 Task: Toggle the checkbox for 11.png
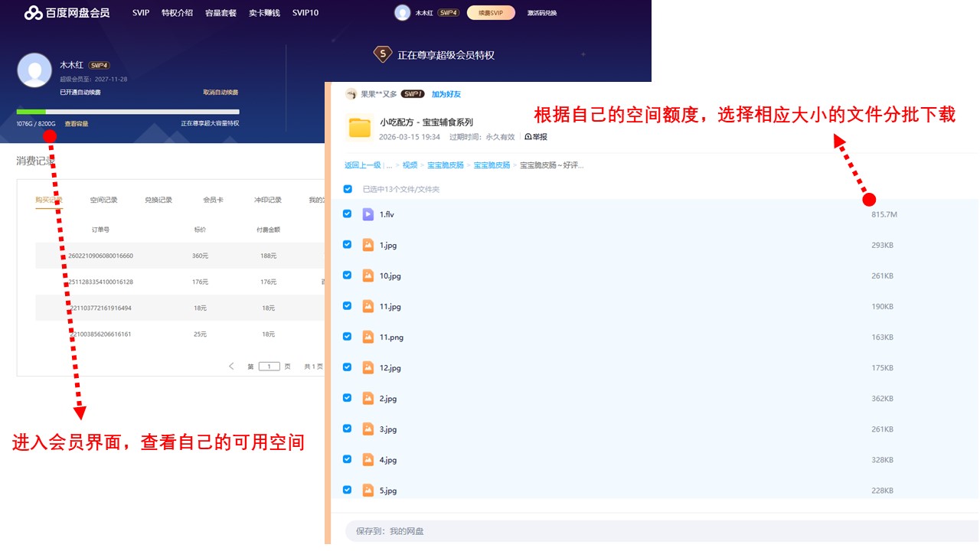348,337
